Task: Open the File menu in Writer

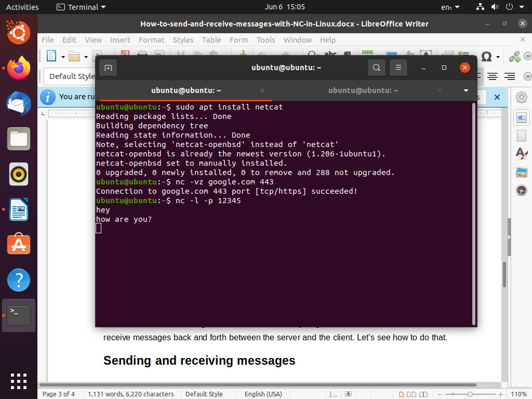Action: (x=48, y=40)
